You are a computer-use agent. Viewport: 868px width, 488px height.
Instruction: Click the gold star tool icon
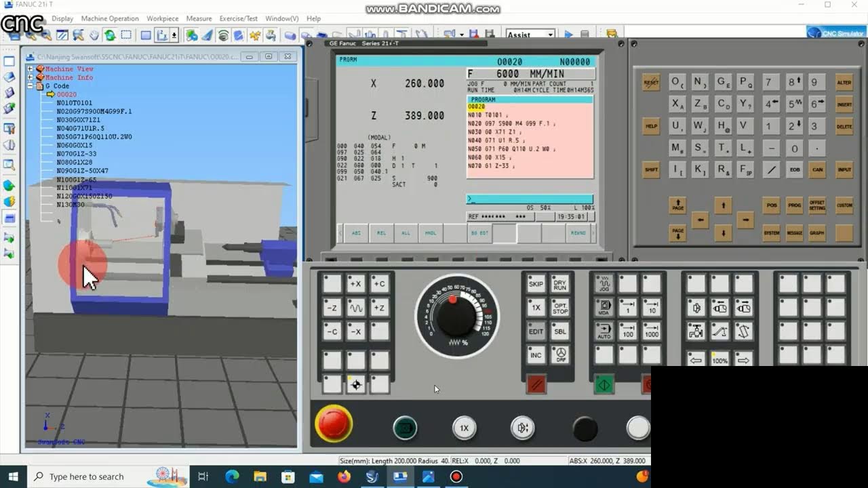[x=255, y=35]
